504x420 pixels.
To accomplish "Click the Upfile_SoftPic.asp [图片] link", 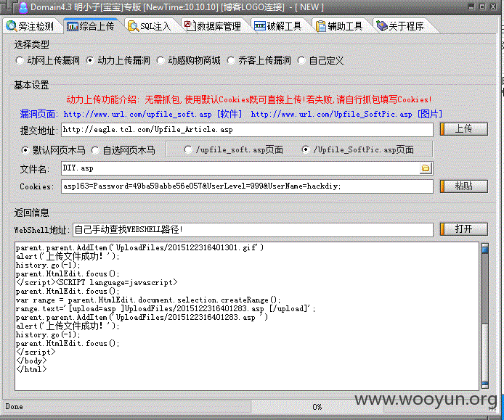I will tap(346, 114).
